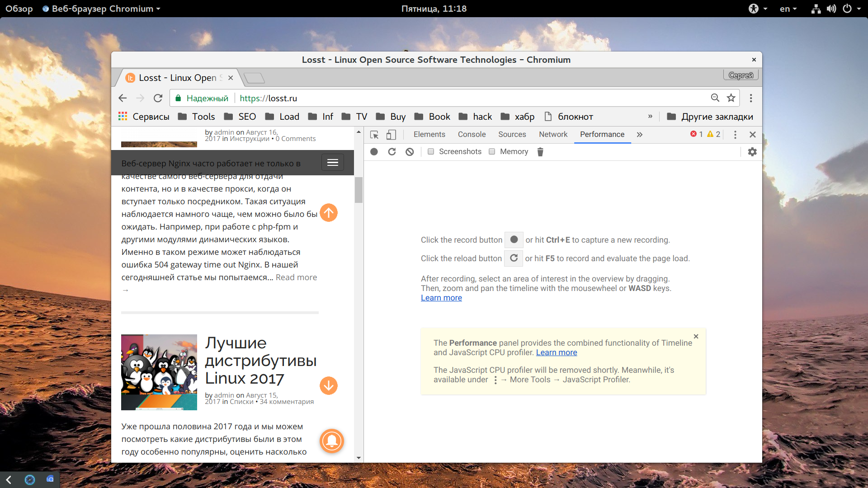Click Learn more link under WASD keys text
This screenshot has height=488, width=868.
441,298
